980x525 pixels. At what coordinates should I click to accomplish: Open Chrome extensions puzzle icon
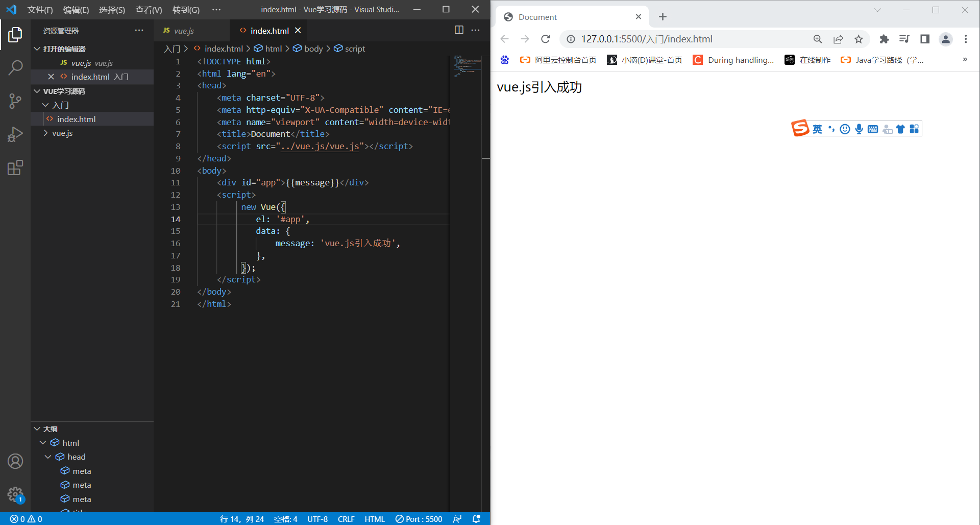click(884, 39)
